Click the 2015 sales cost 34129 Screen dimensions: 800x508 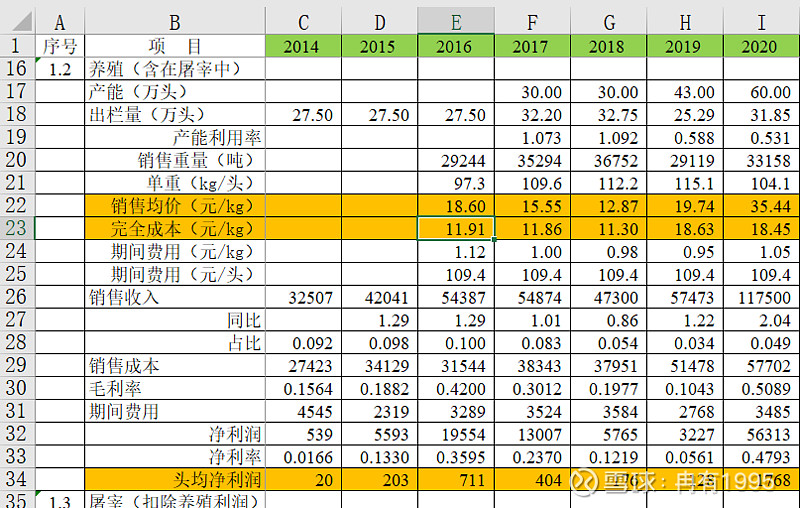(380, 365)
